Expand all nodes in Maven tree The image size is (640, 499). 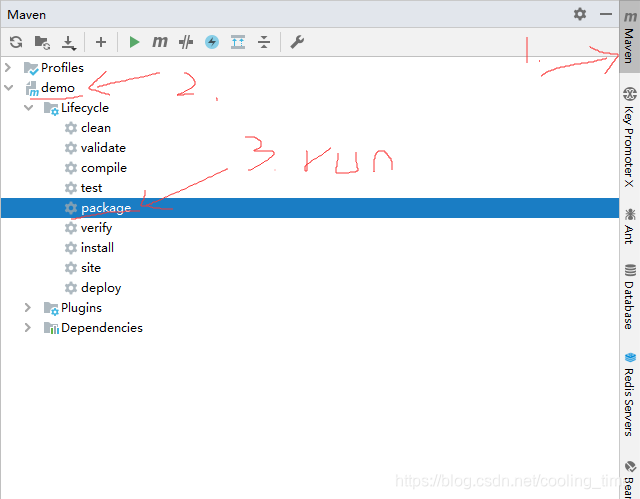[x=238, y=42]
